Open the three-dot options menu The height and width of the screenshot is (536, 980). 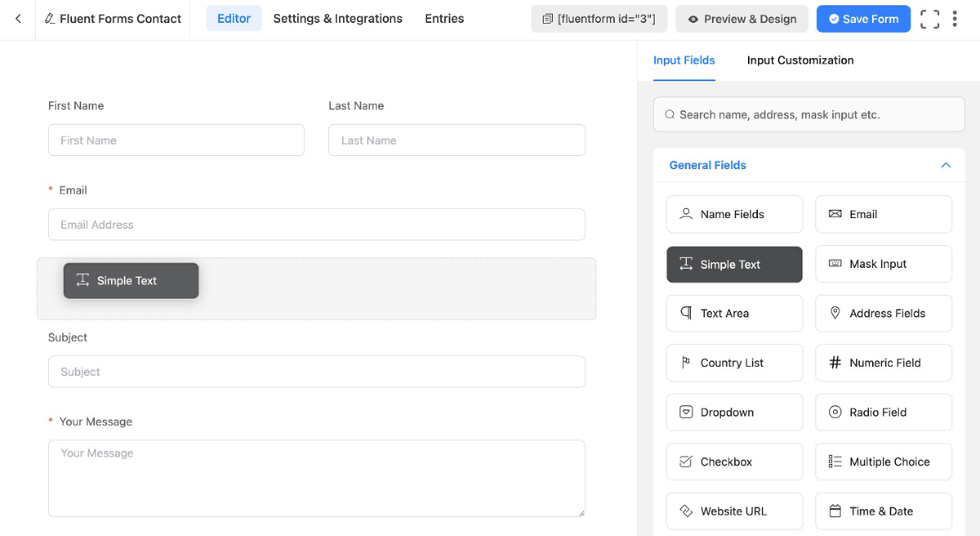point(955,18)
